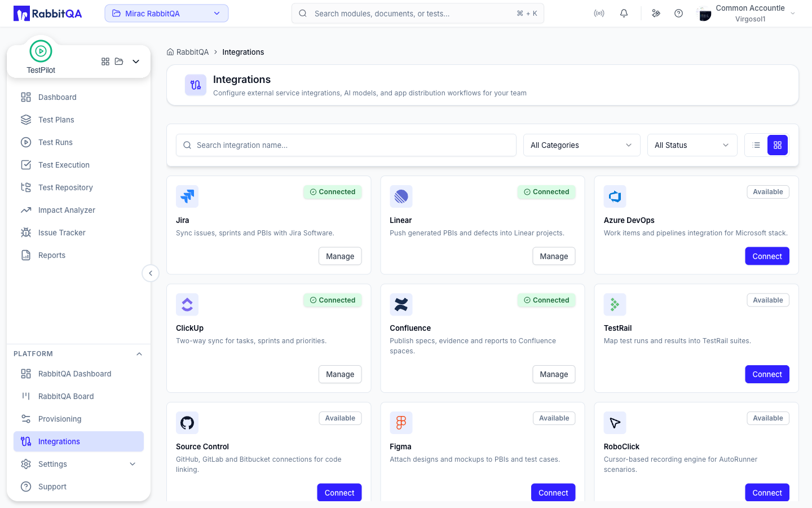Click Figma's Available badge
Screen dimensions: 812x508
click(554, 418)
